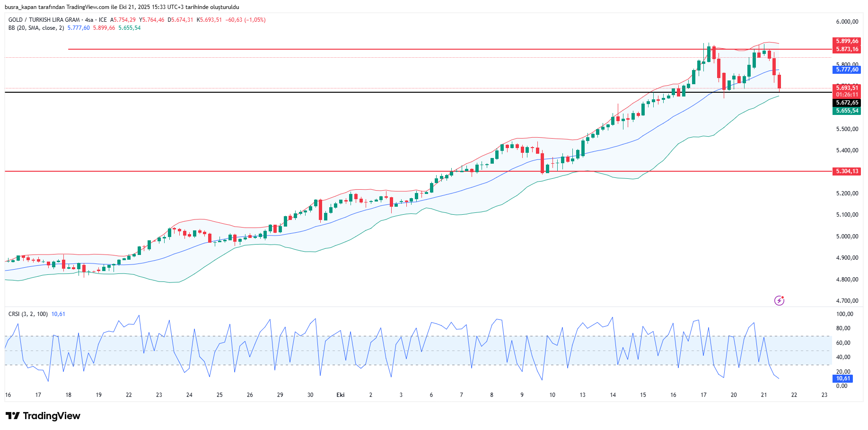This screenshot has height=430, width=868.
Task: Click the CRSI (3, 2, 100) indicator legend
Action: pos(28,314)
